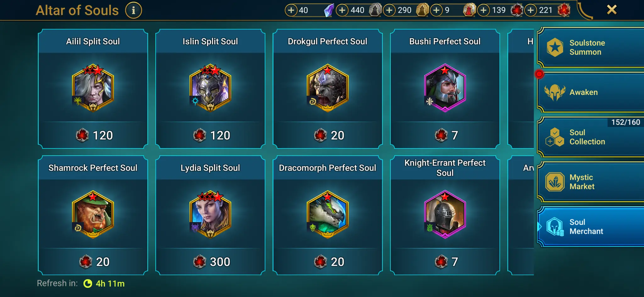
Task: Pick the Shamrock Perfect Soul portrait
Action: tap(93, 214)
